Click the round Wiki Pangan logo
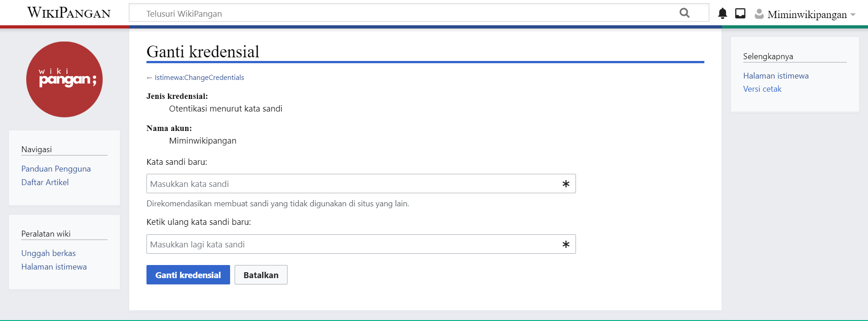This screenshot has width=868, height=321. (64, 79)
